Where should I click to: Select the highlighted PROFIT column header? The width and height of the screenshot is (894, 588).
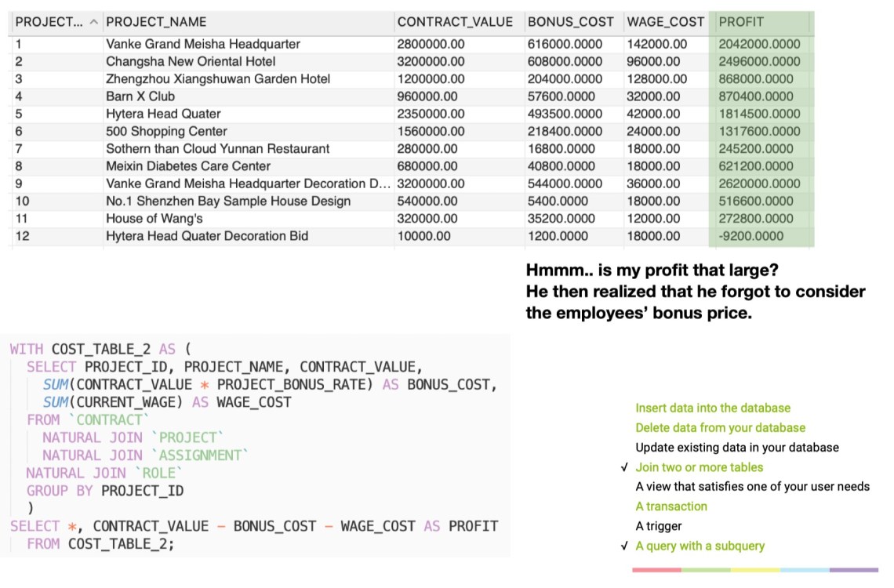[741, 22]
